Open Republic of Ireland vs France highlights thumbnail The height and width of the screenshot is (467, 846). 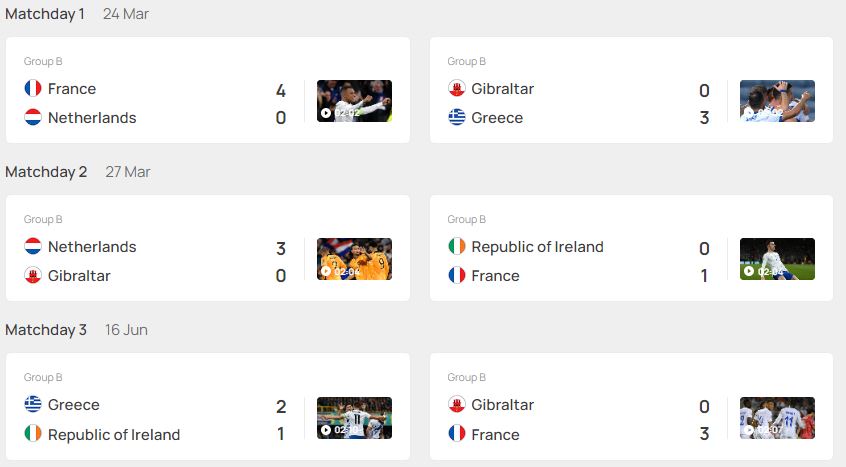pyautogui.click(x=777, y=259)
